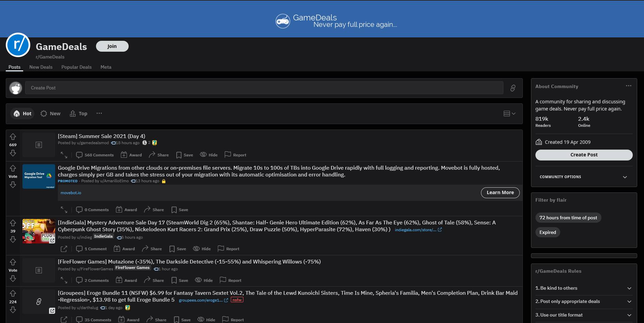Report the Steam Summer Sale 2021 post

235,155
